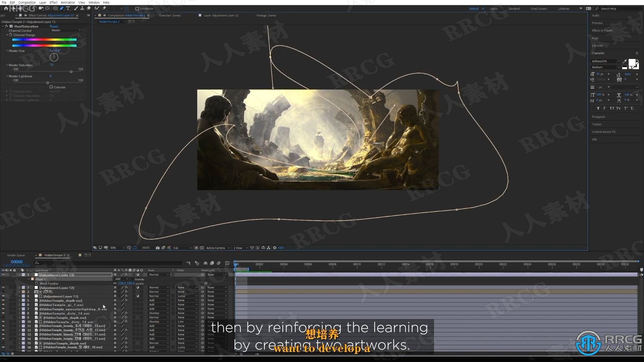Click the Home icon in the toolbar
Screen dimensions: 644x362
6,8
